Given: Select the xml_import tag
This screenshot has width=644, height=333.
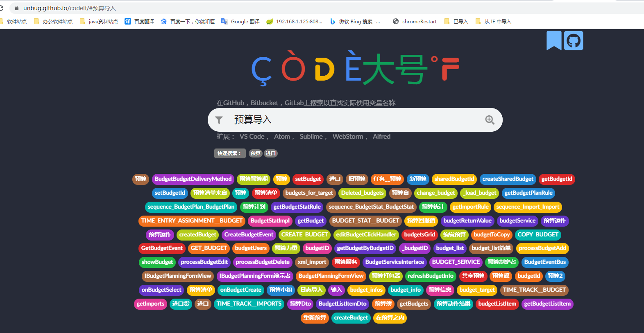Looking at the screenshot, I should pyautogui.click(x=312, y=262).
